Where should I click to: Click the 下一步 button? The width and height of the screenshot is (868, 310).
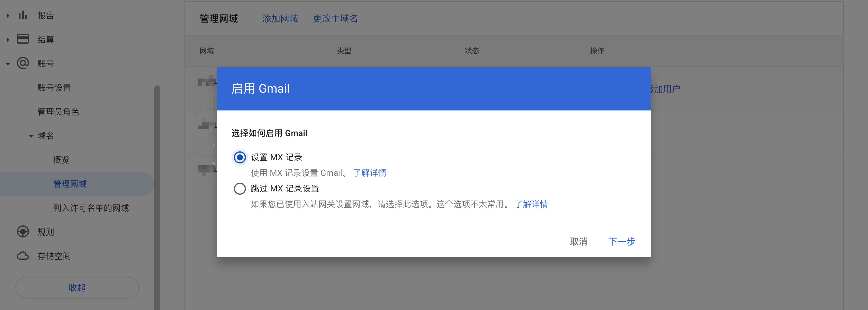pos(622,241)
